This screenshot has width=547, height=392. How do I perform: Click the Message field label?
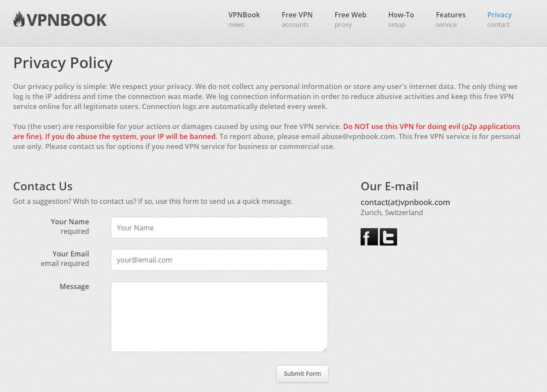74,286
